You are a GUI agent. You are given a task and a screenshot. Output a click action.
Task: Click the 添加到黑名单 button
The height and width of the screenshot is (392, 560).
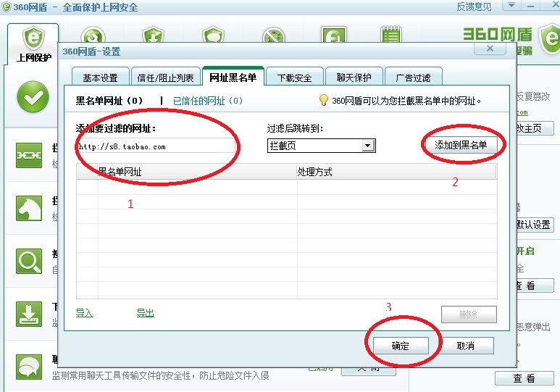(461, 145)
